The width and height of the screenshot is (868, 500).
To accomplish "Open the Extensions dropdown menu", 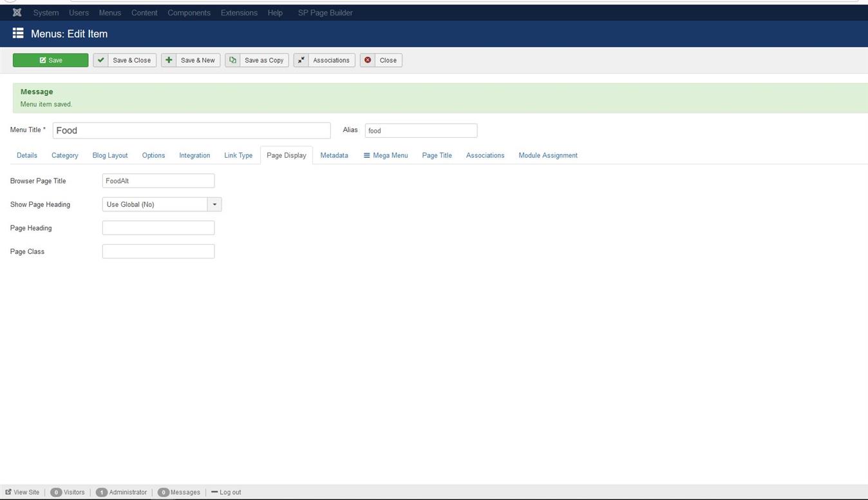I will coord(239,13).
